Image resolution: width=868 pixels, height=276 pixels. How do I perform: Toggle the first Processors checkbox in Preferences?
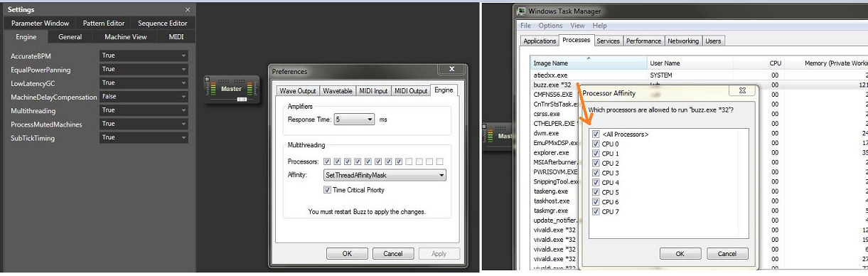pos(327,161)
